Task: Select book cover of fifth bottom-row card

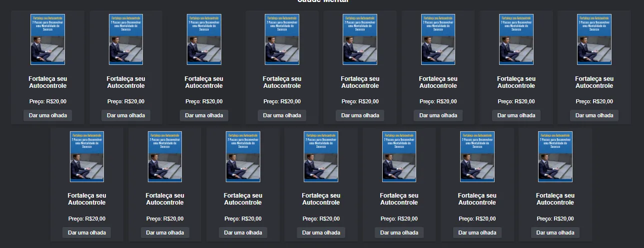Action: point(399,157)
